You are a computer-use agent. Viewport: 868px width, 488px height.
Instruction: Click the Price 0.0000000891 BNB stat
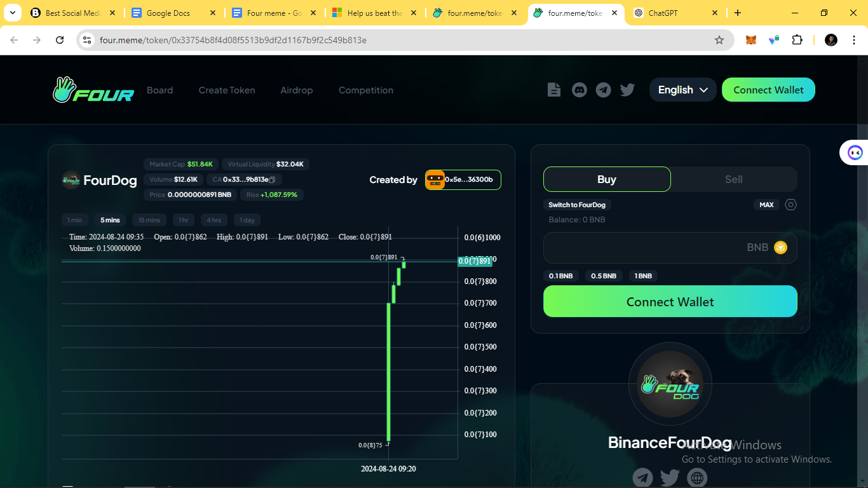191,194
